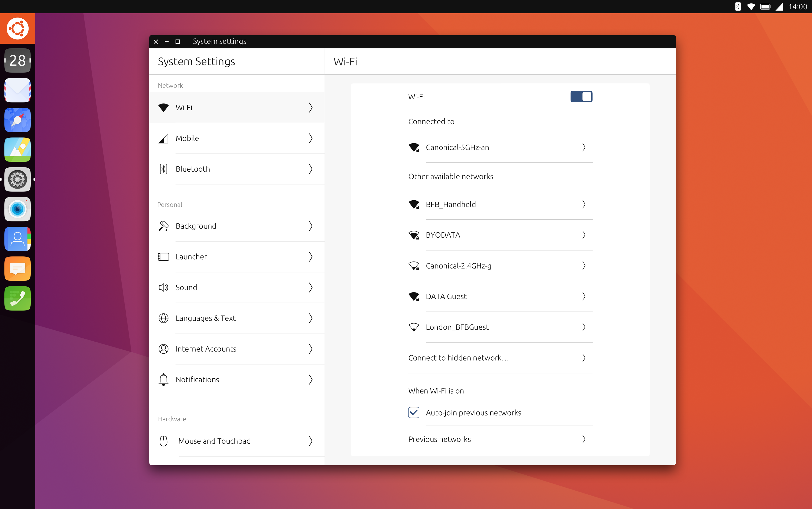The image size is (812, 509).
Task: Turn off the Wi-Fi switch
Action: tap(581, 97)
